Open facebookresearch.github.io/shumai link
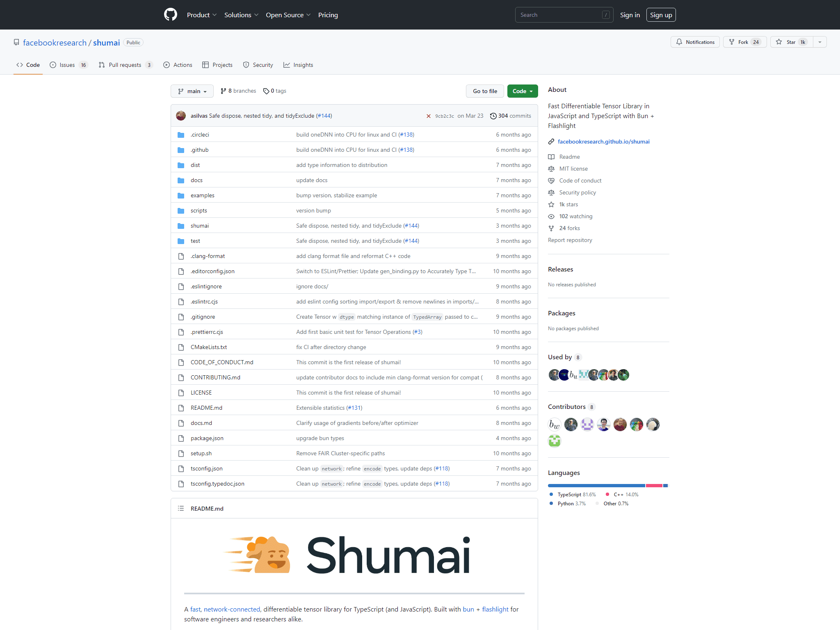The image size is (840, 630). pyautogui.click(x=603, y=142)
